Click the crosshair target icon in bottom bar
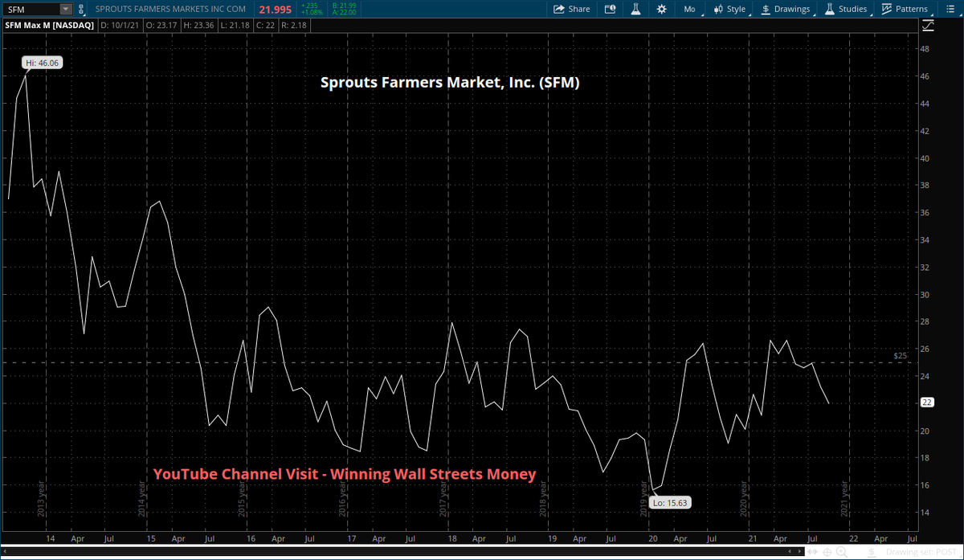 (827, 553)
